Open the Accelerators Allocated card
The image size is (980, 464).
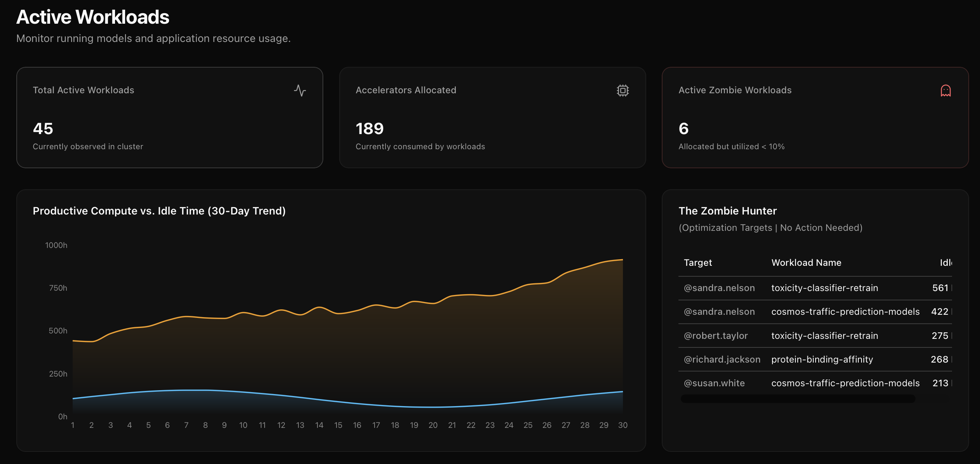click(x=492, y=117)
